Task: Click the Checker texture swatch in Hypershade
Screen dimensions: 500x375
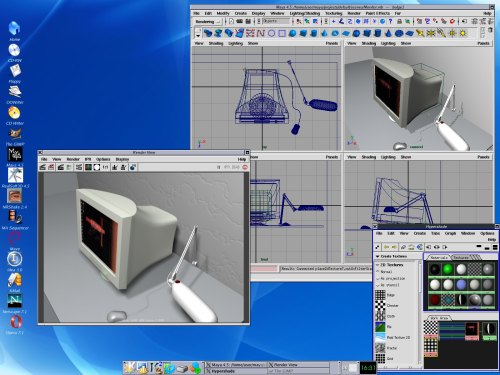Action: (380, 305)
